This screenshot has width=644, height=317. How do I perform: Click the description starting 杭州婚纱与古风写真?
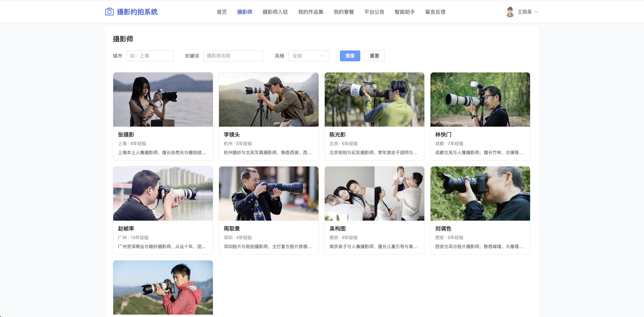click(x=268, y=153)
